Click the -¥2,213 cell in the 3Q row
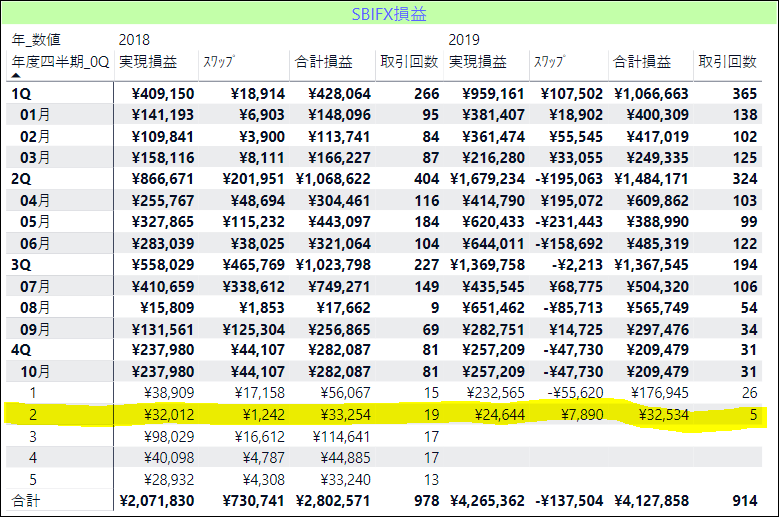Screen dimensions: 779x517 pyautogui.click(x=577, y=265)
